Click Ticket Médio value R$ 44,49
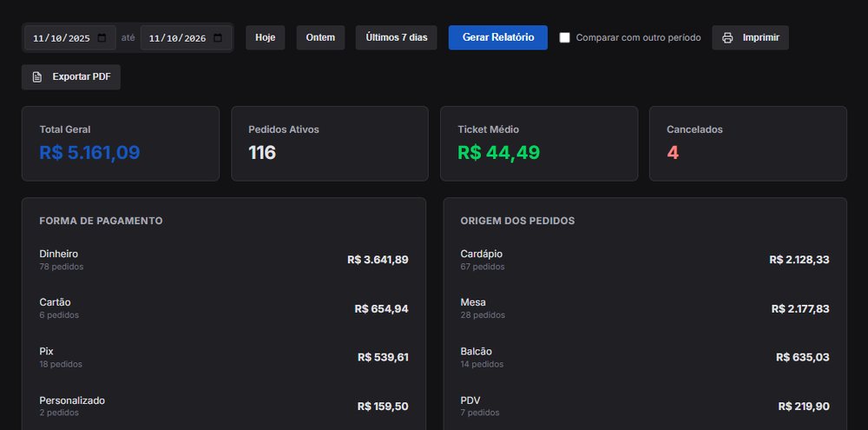The height and width of the screenshot is (430, 868). 499,152
